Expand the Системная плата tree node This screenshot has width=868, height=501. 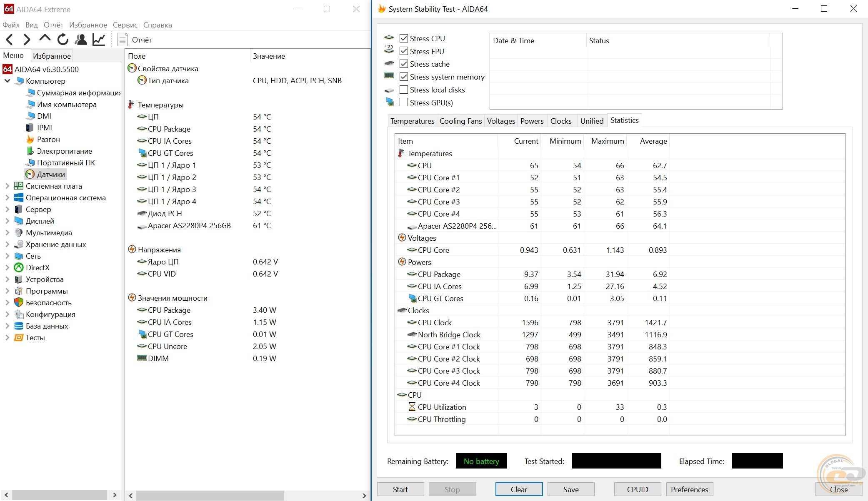pyautogui.click(x=7, y=186)
